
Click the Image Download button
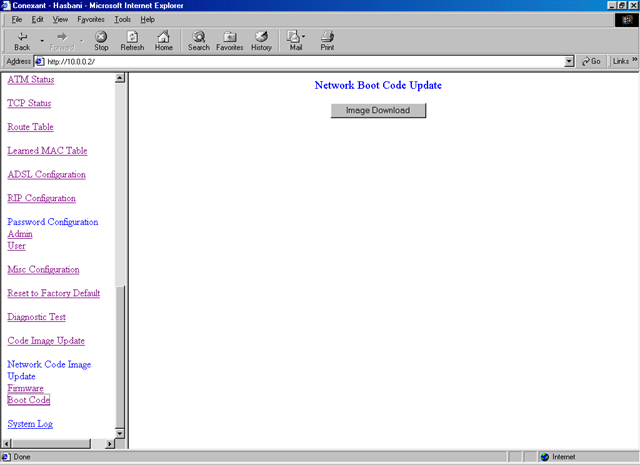click(x=378, y=111)
